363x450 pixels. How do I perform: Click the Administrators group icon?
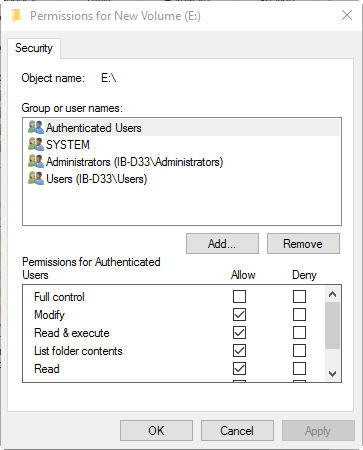coord(36,161)
